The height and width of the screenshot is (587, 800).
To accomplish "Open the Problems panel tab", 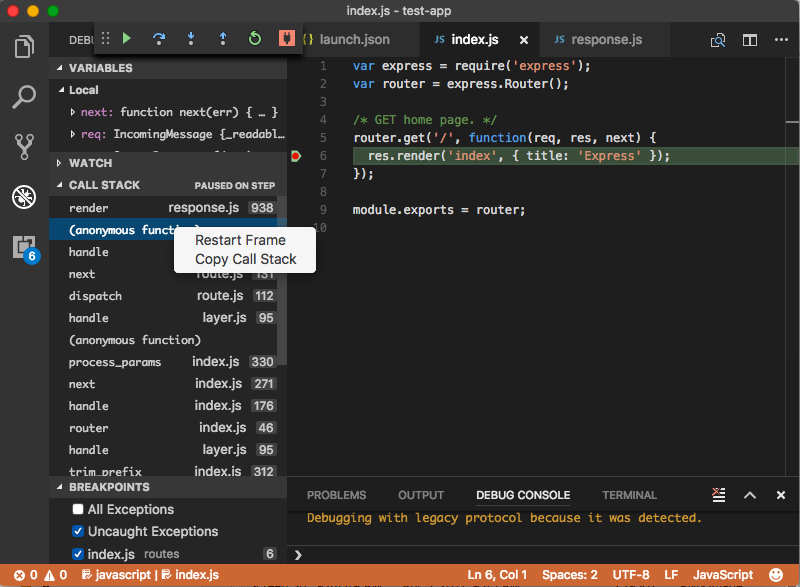I will (x=336, y=495).
